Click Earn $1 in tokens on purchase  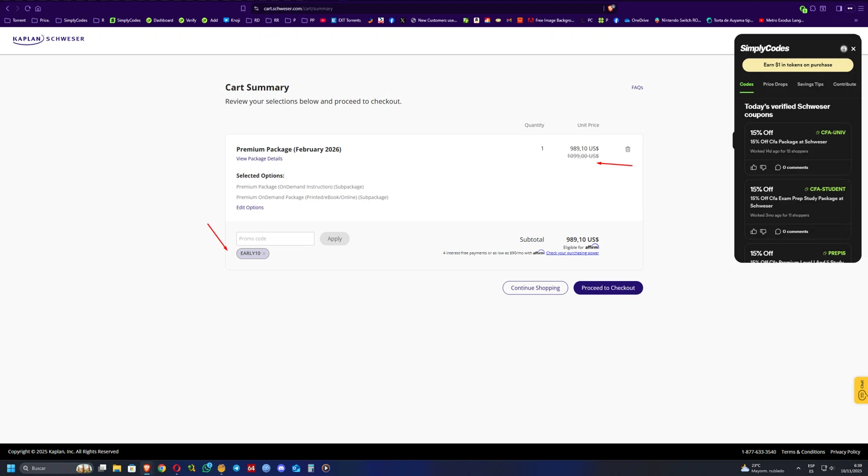pos(798,65)
